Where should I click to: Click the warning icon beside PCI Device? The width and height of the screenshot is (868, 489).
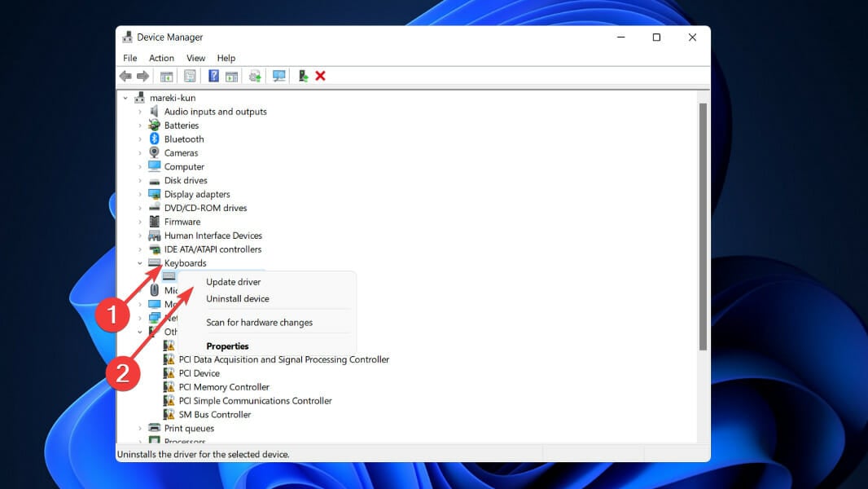pyautogui.click(x=169, y=373)
